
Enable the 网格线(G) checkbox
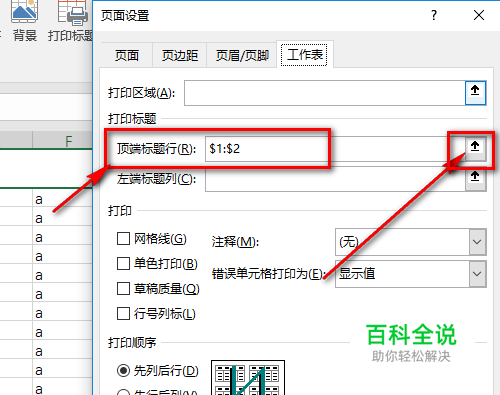coord(123,239)
